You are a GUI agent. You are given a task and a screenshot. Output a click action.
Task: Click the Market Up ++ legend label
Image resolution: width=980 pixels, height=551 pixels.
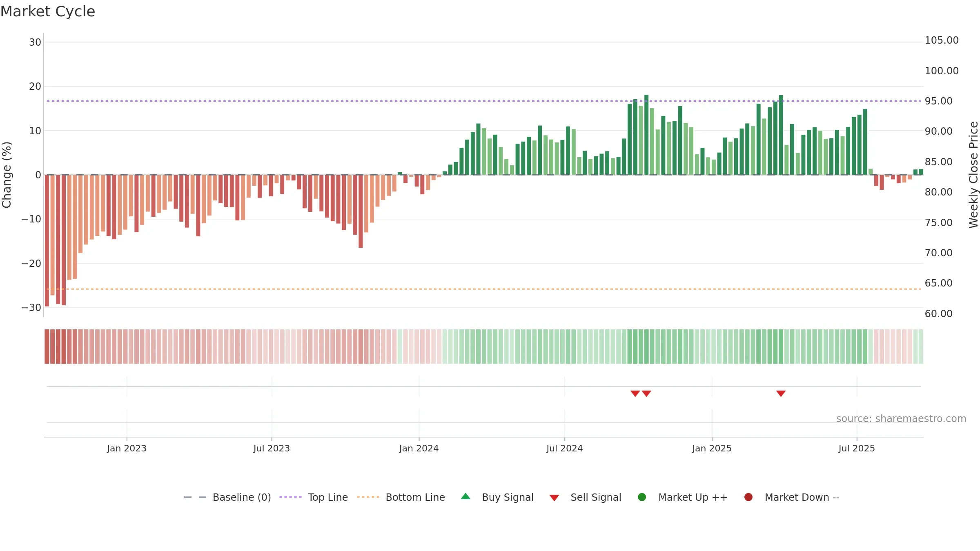[693, 497]
